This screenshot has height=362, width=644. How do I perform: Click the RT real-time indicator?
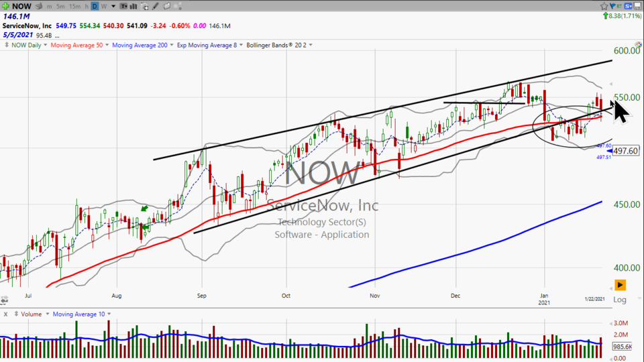click(x=619, y=6)
